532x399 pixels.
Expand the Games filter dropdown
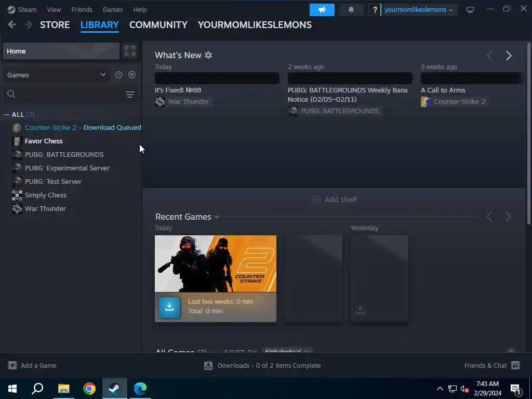56,75
